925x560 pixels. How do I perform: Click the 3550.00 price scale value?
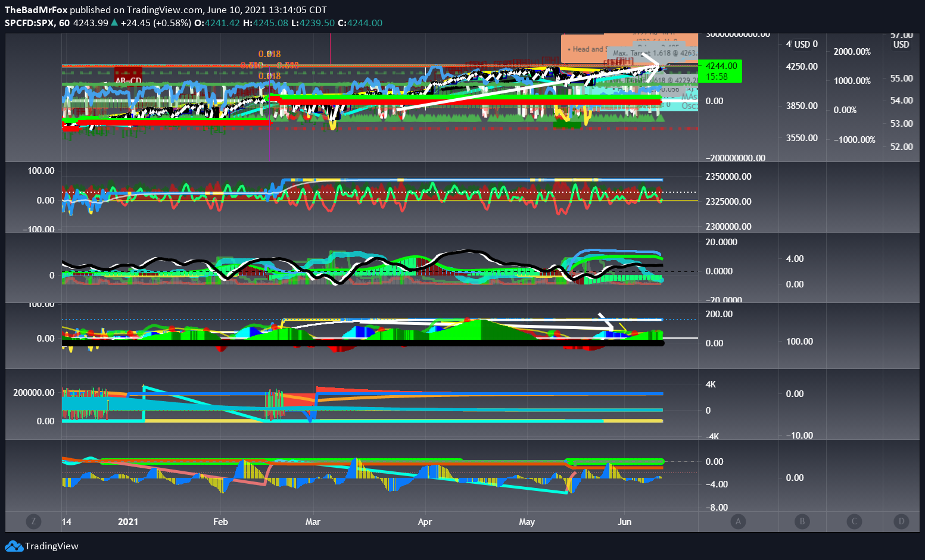click(802, 137)
